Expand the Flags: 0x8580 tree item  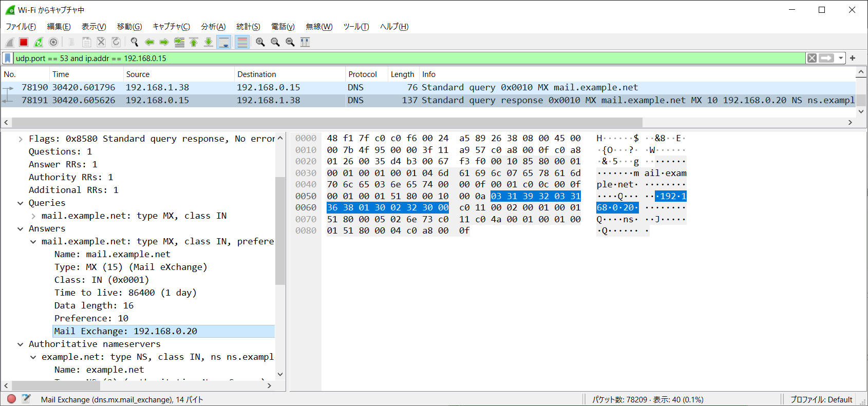21,139
